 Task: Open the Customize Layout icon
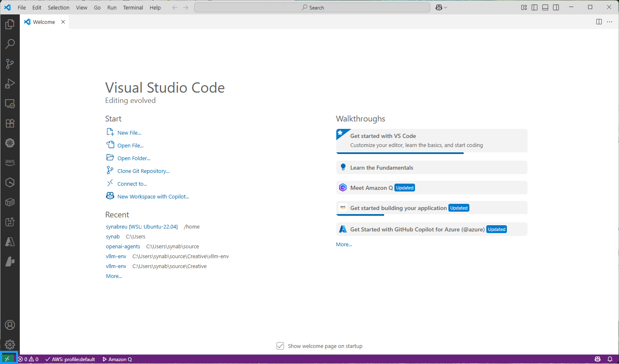coord(524,7)
